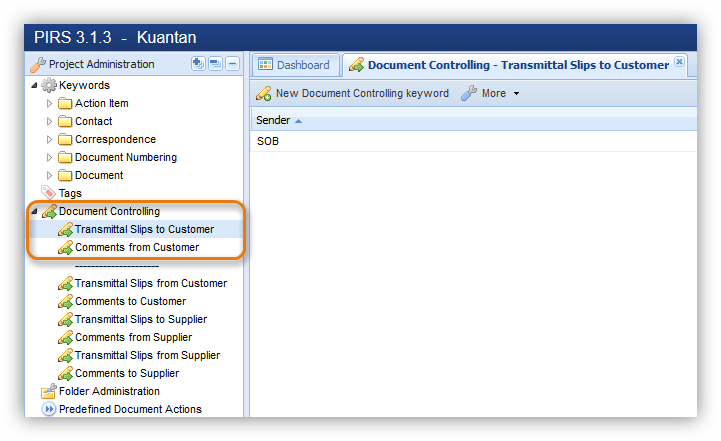Collapse the Document Controlling node
The height and width of the screenshot is (441, 721).
tap(34, 212)
